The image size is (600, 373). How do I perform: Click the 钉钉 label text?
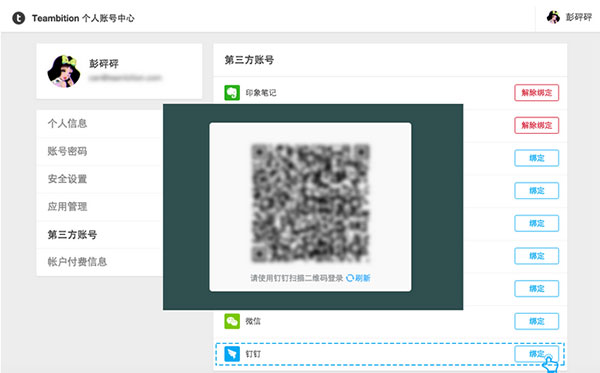coord(253,354)
